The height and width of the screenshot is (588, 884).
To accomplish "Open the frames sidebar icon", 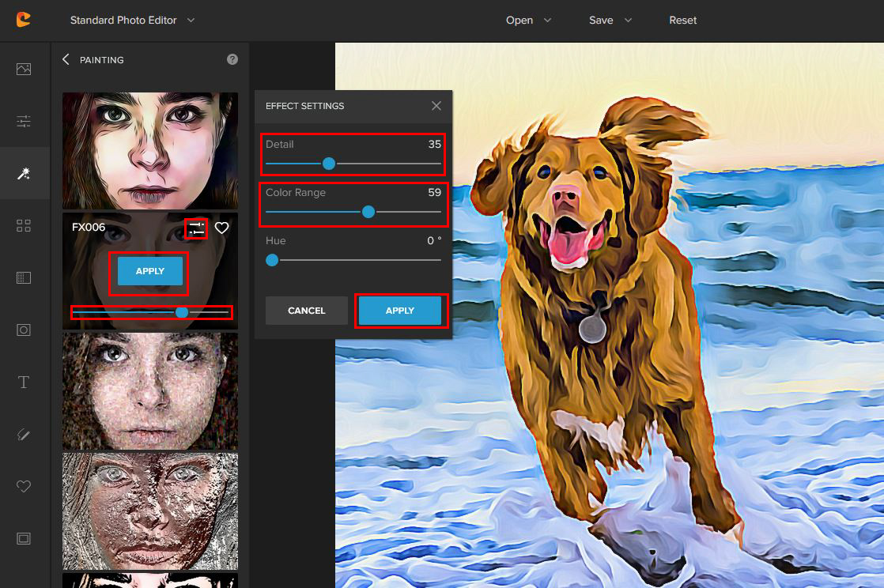I will 24,538.
